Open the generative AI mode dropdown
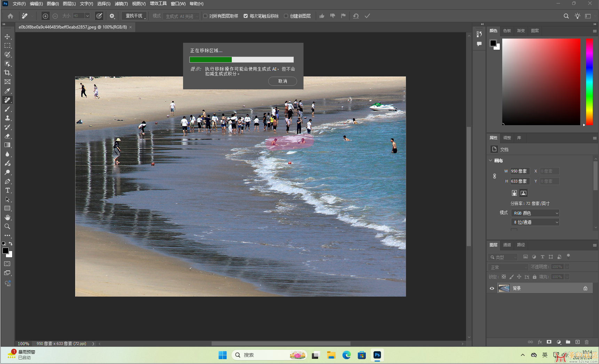 point(181,16)
